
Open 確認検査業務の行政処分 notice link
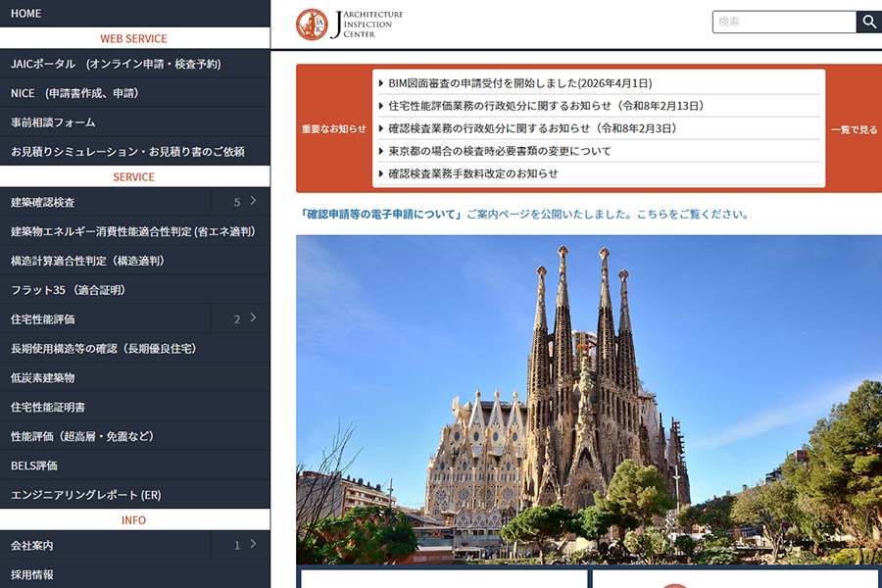[x=533, y=128]
